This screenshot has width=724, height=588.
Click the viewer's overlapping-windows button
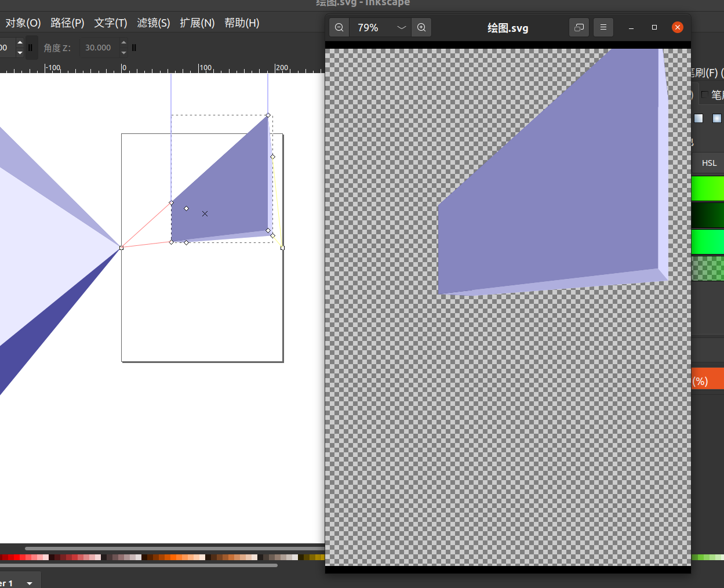[x=579, y=27]
